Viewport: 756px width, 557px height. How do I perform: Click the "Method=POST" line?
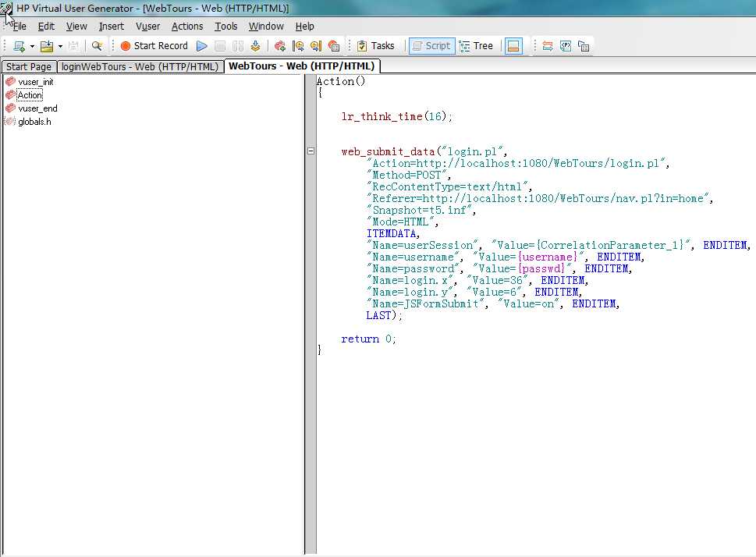(x=408, y=175)
